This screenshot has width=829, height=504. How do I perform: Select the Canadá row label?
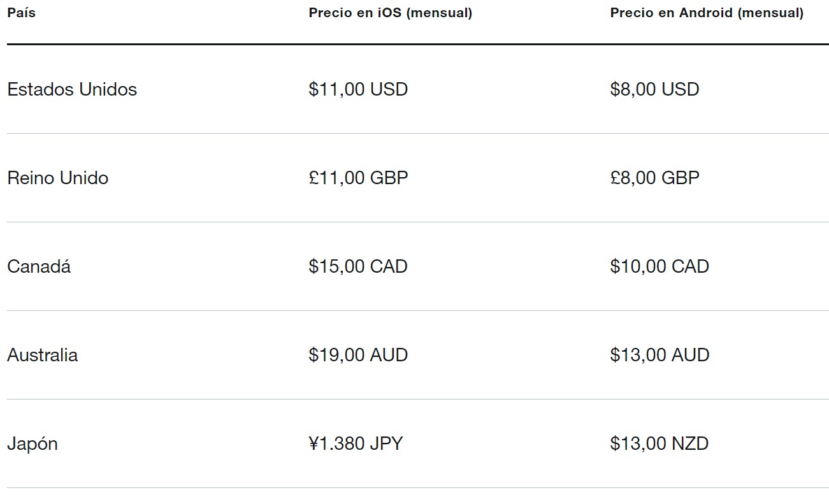pos(39,266)
